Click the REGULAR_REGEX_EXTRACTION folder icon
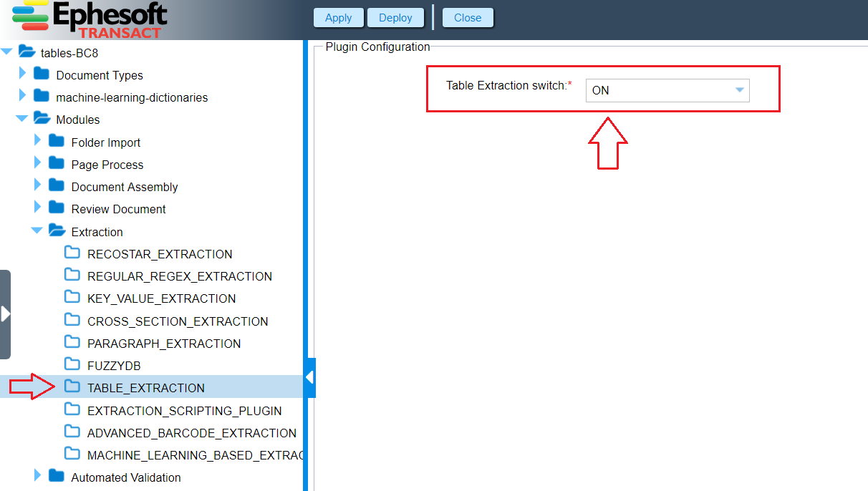Viewport: 868px width, 491px height. point(72,274)
